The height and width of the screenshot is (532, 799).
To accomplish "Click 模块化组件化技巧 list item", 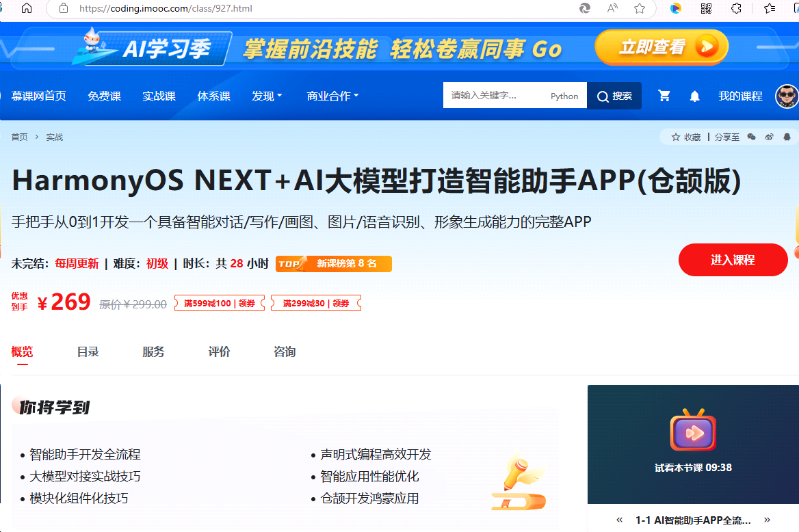I will tap(79, 498).
